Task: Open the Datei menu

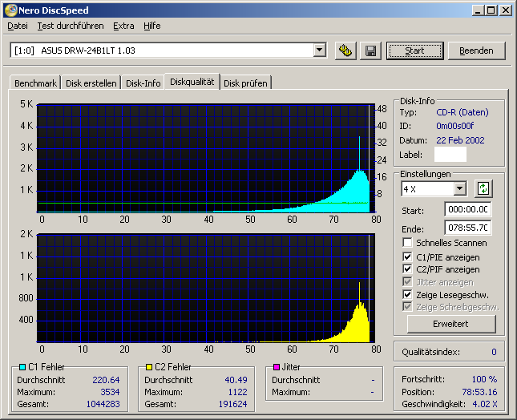Action: (18, 26)
